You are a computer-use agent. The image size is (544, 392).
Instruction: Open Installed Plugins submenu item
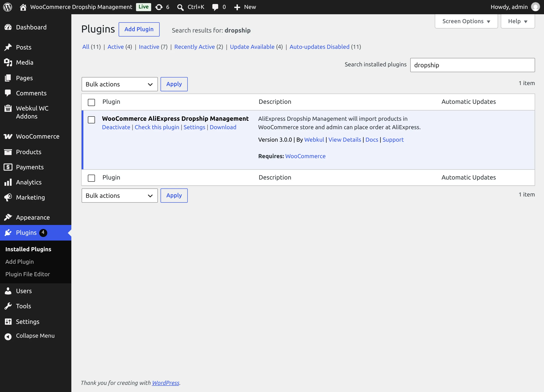(x=28, y=249)
